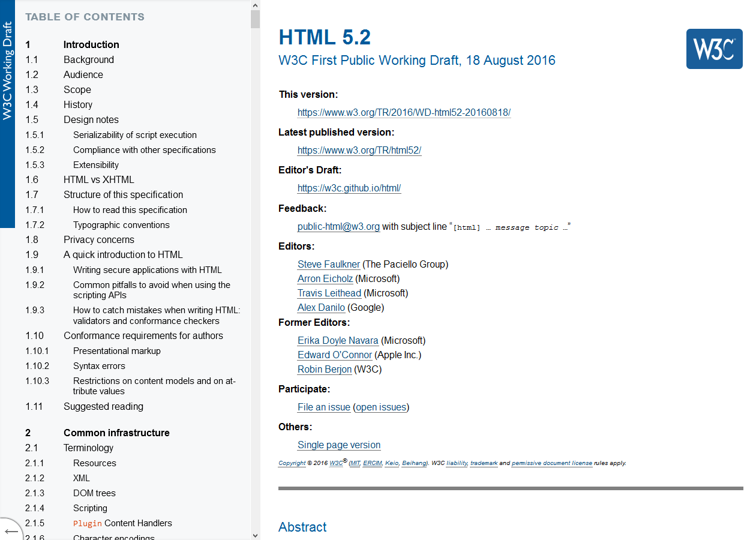
Task: Click the W3C logo icon
Action: point(714,49)
